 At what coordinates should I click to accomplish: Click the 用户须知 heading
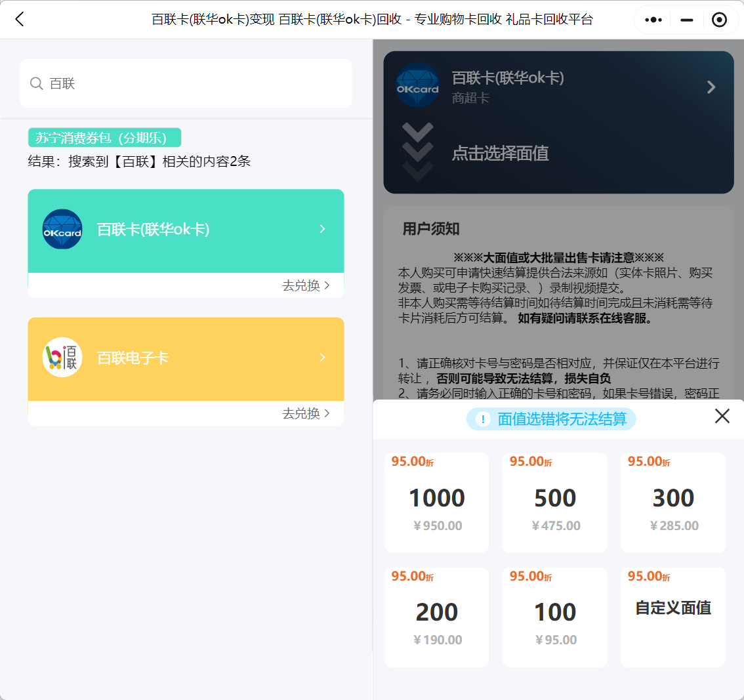(431, 229)
